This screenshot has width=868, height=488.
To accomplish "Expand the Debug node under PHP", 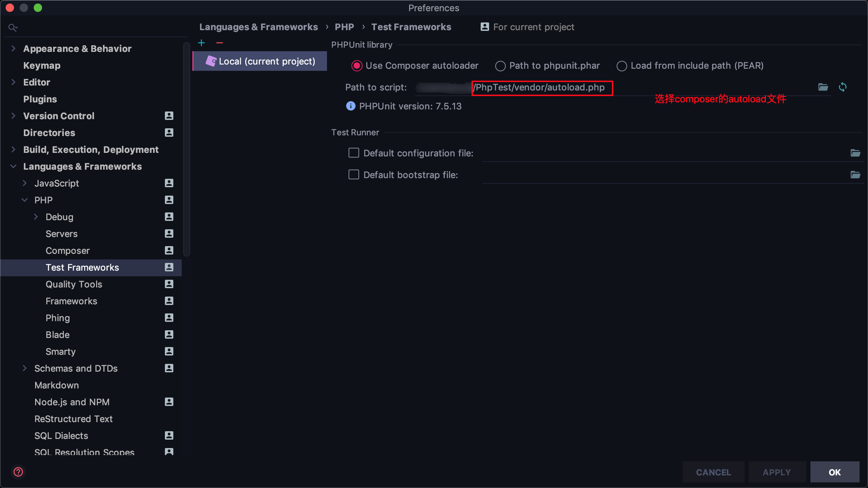I will 36,217.
